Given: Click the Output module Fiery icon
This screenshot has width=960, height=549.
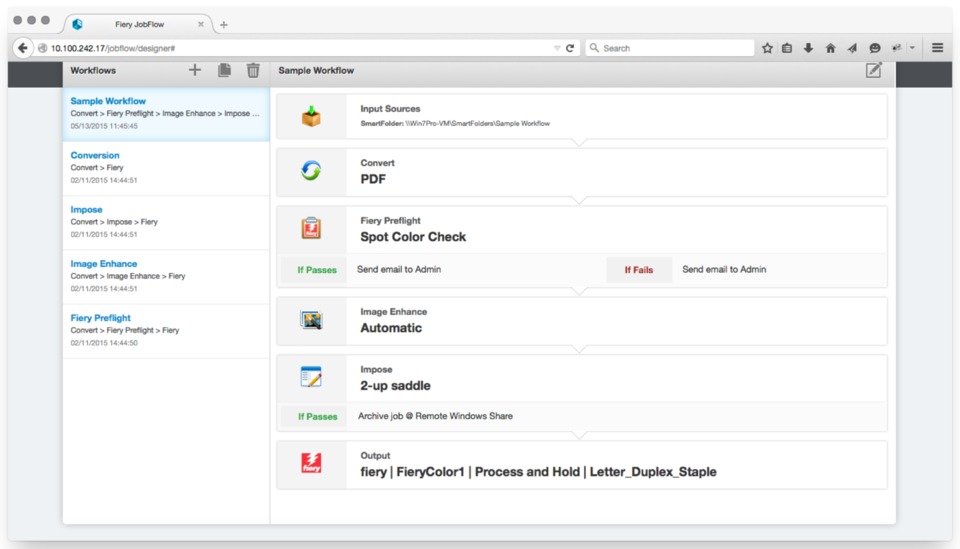Looking at the screenshot, I should pos(311,463).
